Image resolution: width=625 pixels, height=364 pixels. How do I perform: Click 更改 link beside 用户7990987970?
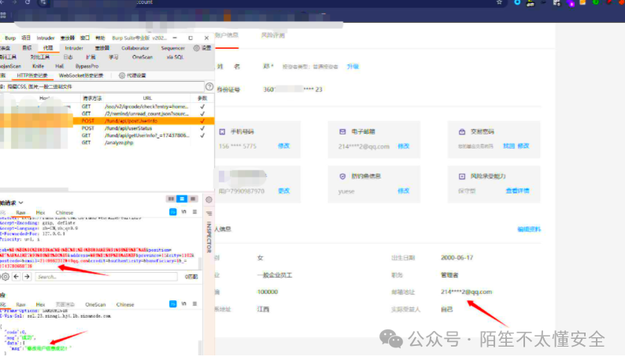tap(284, 191)
